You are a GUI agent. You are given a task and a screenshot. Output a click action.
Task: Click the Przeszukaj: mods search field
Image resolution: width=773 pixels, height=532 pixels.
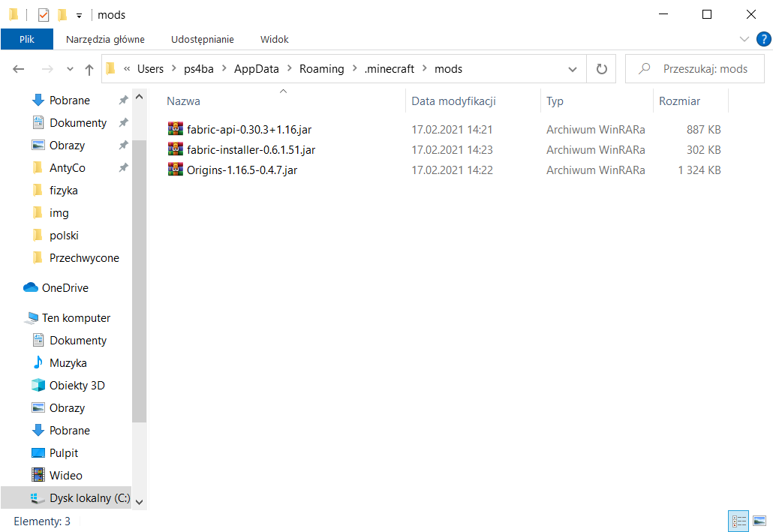(x=695, y=69)
